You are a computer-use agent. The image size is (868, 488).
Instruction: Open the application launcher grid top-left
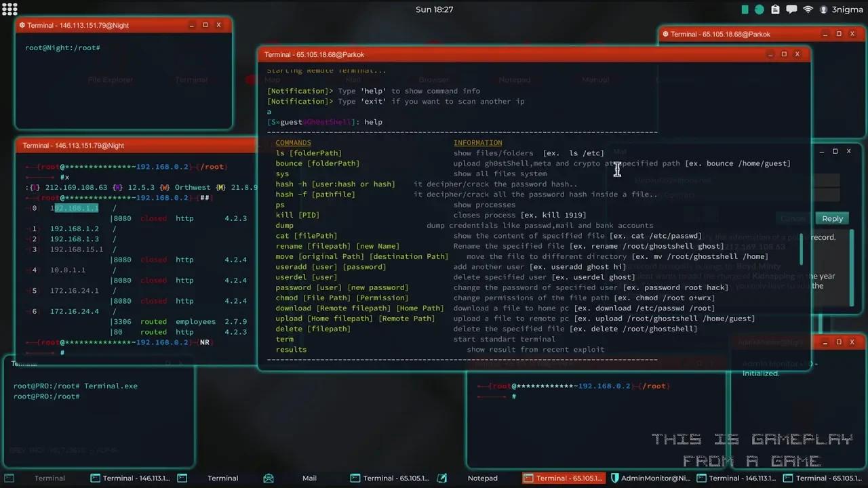tap(9, 9)
